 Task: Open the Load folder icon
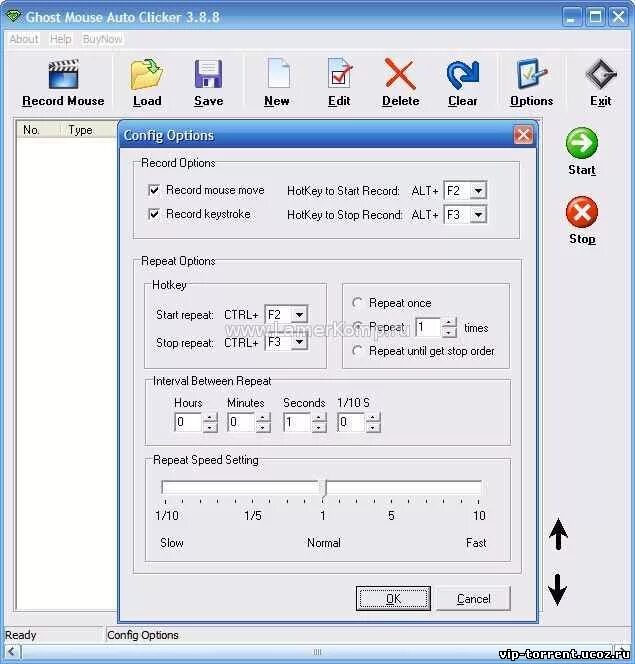[x=146, y=75]
